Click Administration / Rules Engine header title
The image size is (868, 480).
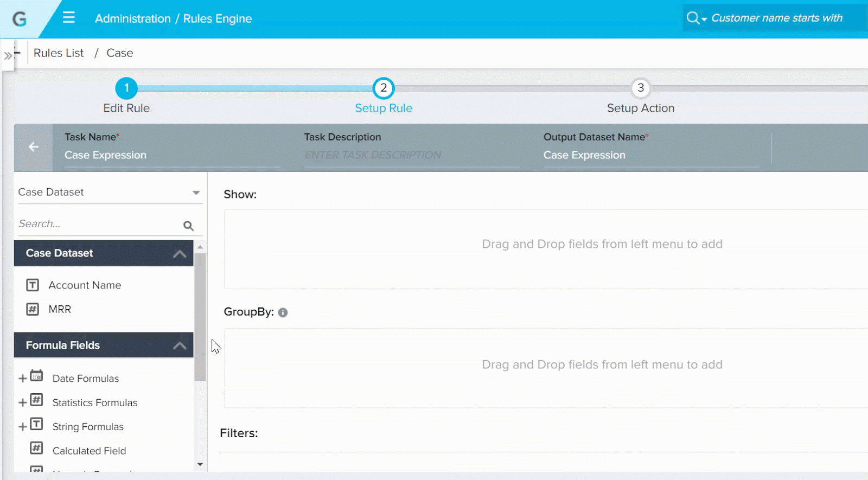[174, 18]
